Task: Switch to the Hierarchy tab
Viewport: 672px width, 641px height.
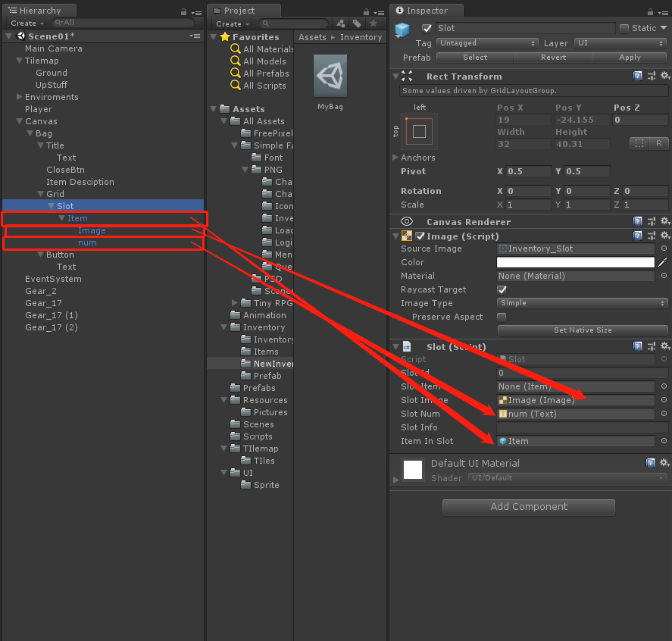Action: 39,11
